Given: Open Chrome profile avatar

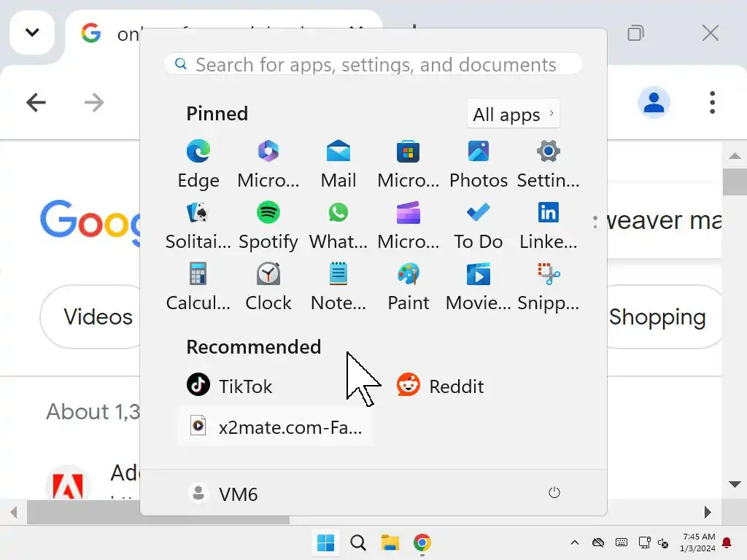Looking at the screenshot, I should [654, 102].
